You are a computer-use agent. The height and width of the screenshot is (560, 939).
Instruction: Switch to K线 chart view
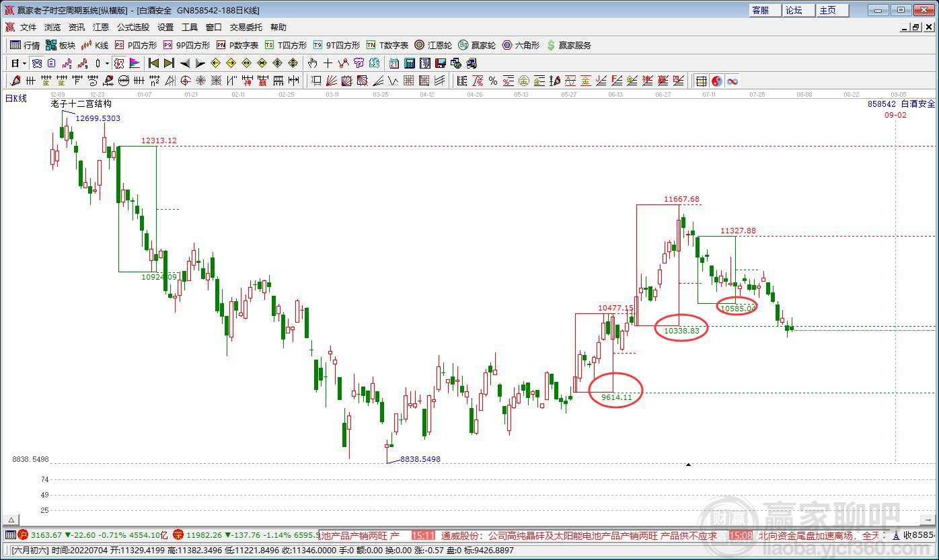[x=95, y=45]
